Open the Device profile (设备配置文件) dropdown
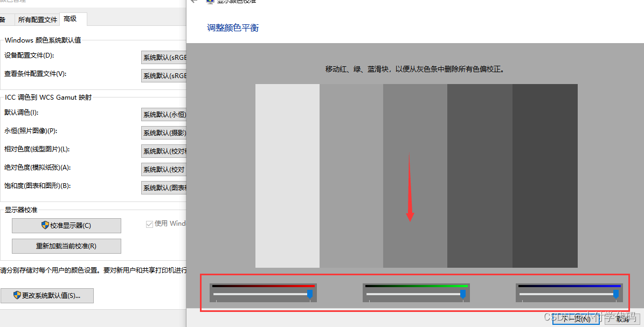Screen dimensions: 644x327 [x=164, y=58]
